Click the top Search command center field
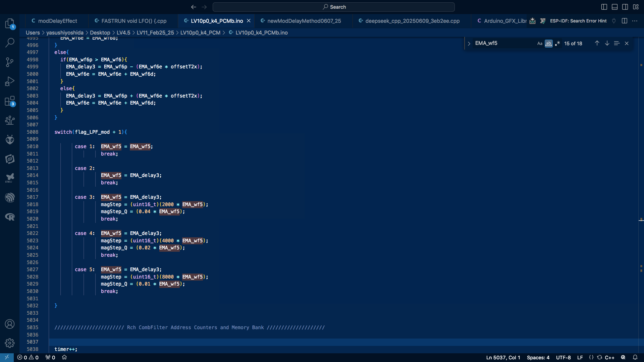The height and width of the screenshot is (362, 644). tap(334, 7)
